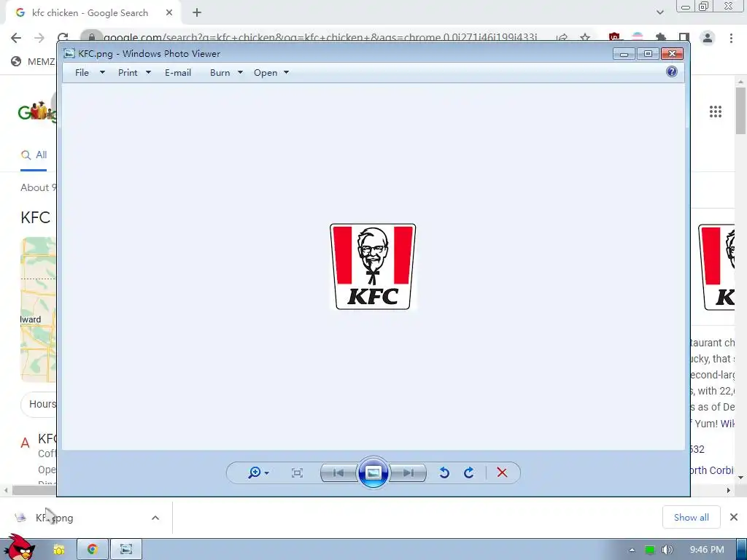Expand the Print dropdown arrow
The image size is (747, 560).
click(x=148, y=72)
